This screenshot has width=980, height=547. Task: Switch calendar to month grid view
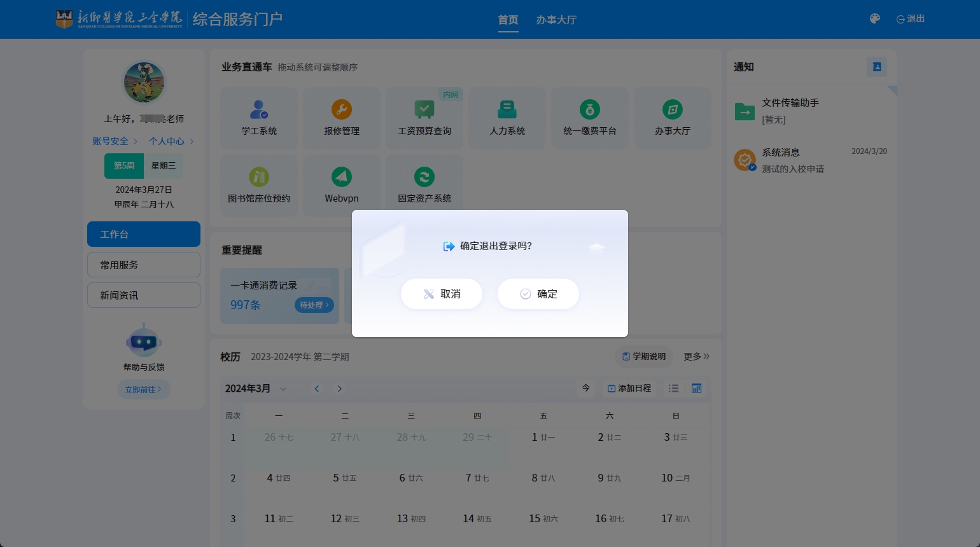pyautogui.click(x=697, y=388)
